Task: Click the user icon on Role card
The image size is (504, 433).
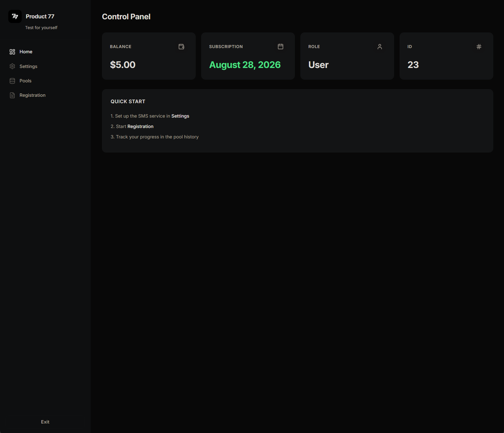Action: [x=380, y=47]
